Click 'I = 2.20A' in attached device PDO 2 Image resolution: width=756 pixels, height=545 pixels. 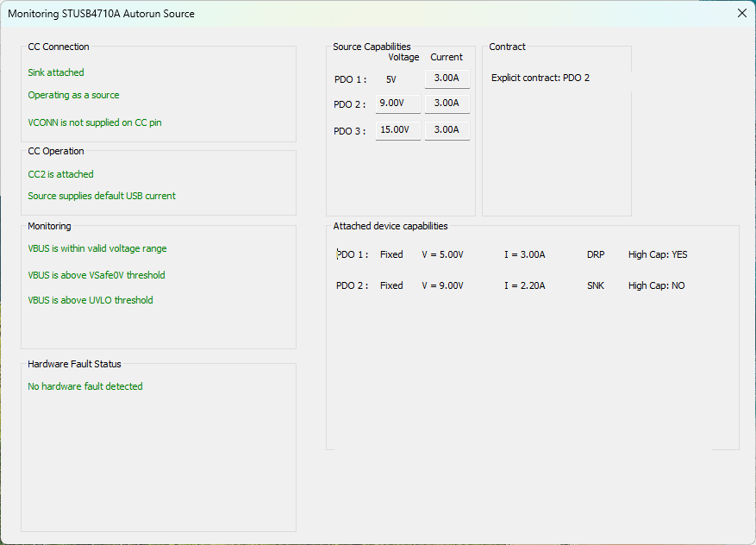point(525,285)
